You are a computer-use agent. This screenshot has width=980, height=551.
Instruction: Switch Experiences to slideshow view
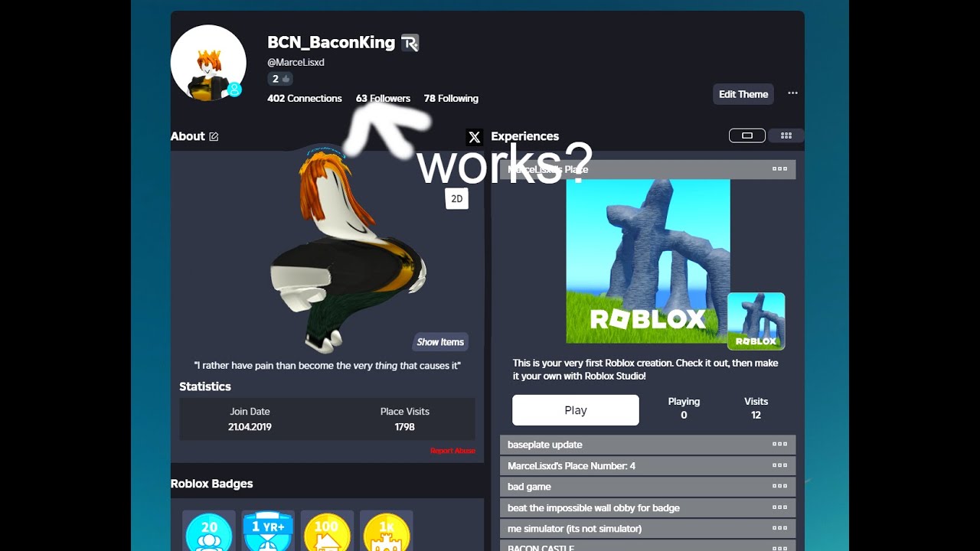pos(747,135)
